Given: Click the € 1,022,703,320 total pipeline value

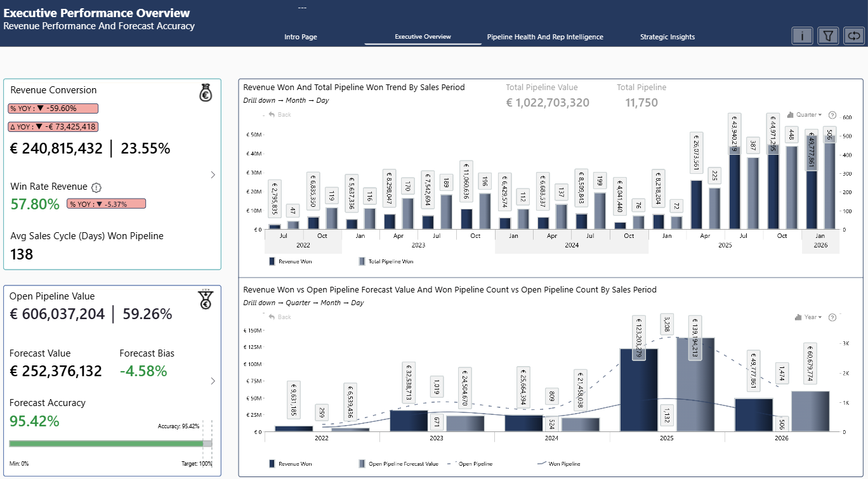Looking at the screenshot, I should tap(548, 103).
